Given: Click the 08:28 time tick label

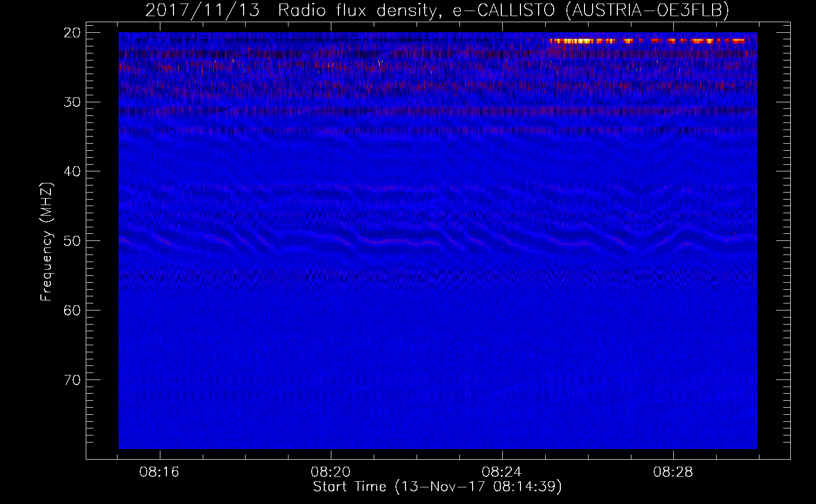Looking at the screenshot, I should [x=673, y=472].
